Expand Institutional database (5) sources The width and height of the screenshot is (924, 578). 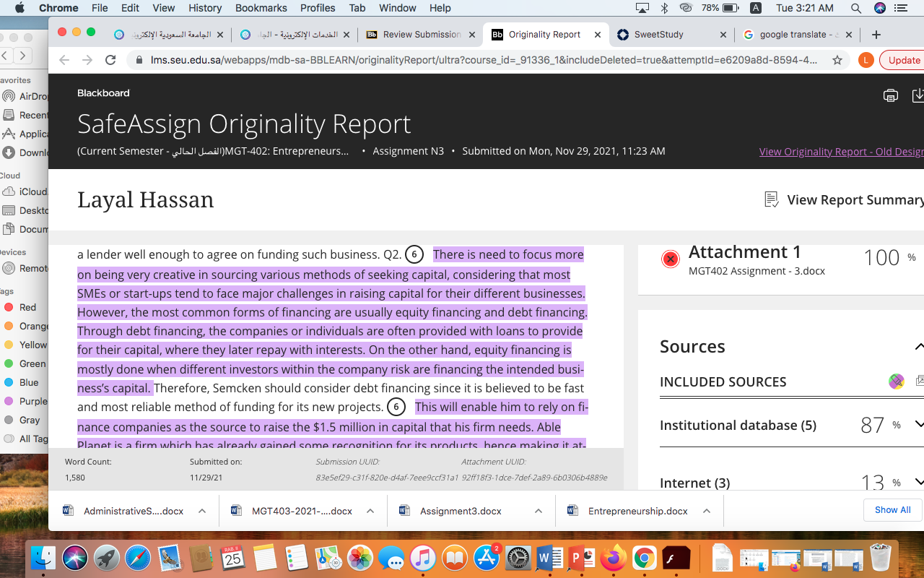click(918, 425)
